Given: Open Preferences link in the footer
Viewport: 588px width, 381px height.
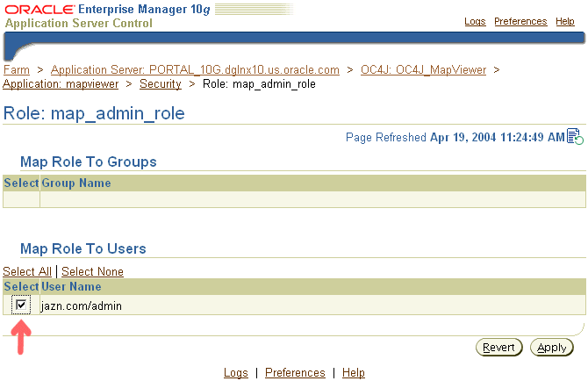Looking at the screenshot, I should [295, 373].
